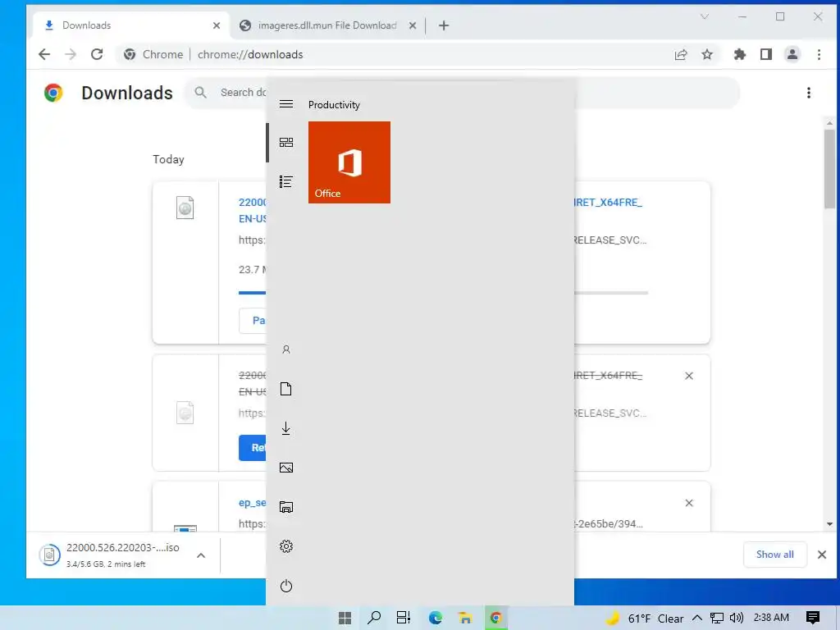This screenshot has height=630, width=840.
Task: Remove the ep_se download entry from list
Action: pos(689,503)
